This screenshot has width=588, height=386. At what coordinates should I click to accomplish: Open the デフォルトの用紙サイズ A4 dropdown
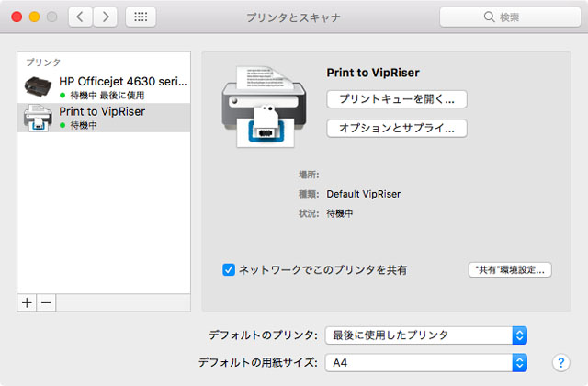(x=426, y=363)
